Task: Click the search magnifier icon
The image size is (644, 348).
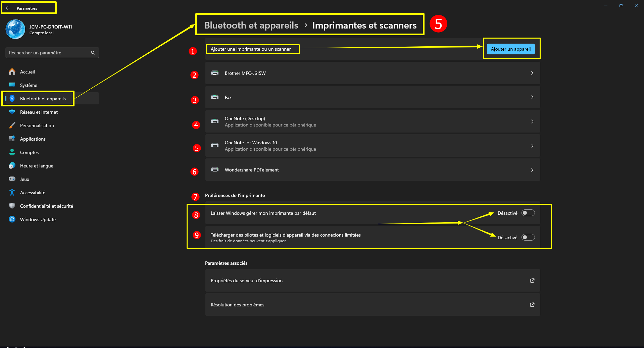Action: pyautogui.click(x=93, y=53)
